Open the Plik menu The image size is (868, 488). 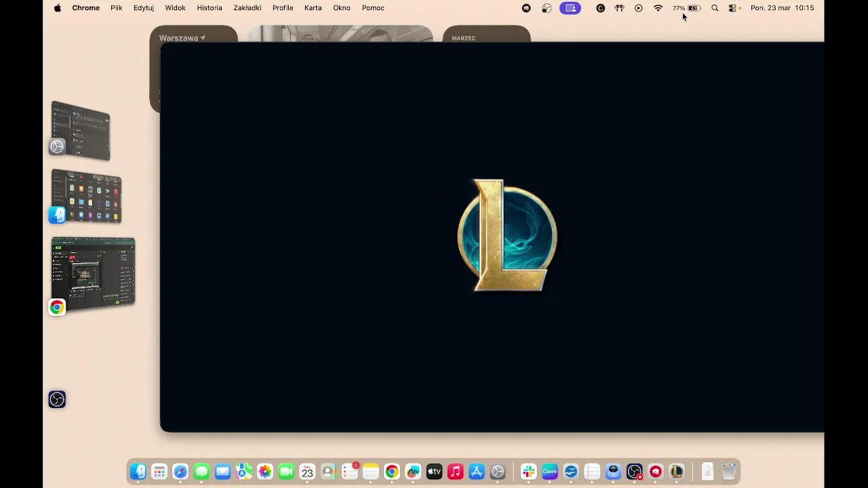pos(117,8)
